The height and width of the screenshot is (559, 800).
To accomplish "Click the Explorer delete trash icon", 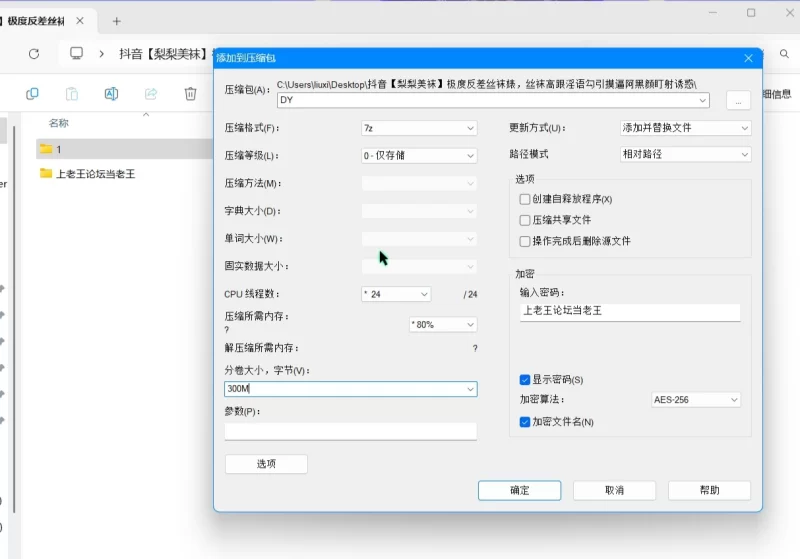I will tap(190, 94).
